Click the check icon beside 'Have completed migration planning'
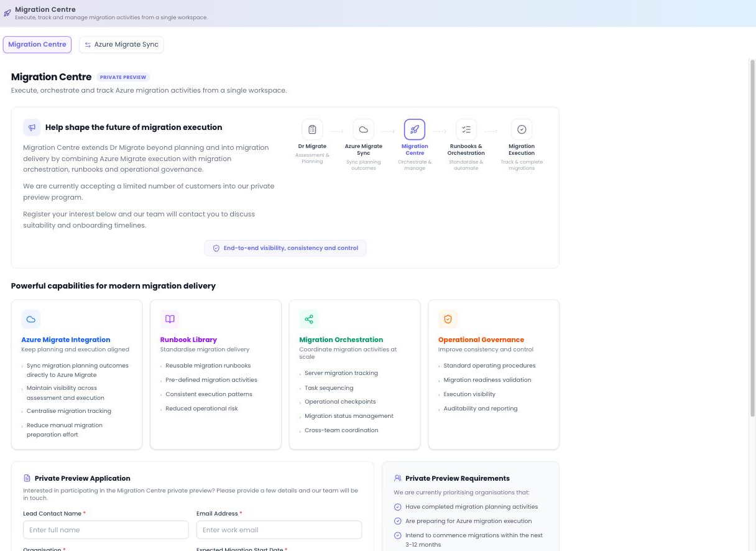The width and height of the screenshot is (756, 551). [x=398, y=507]
